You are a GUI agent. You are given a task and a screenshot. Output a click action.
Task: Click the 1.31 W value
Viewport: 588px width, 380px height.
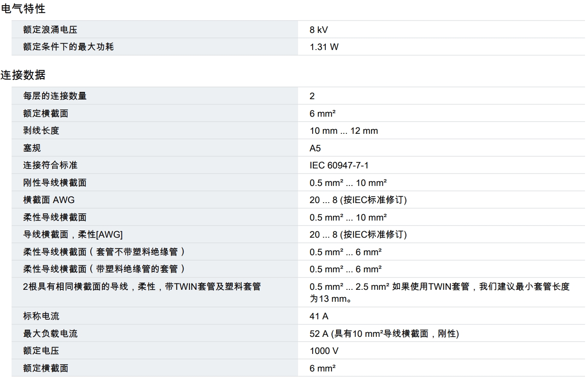point(324,47)
